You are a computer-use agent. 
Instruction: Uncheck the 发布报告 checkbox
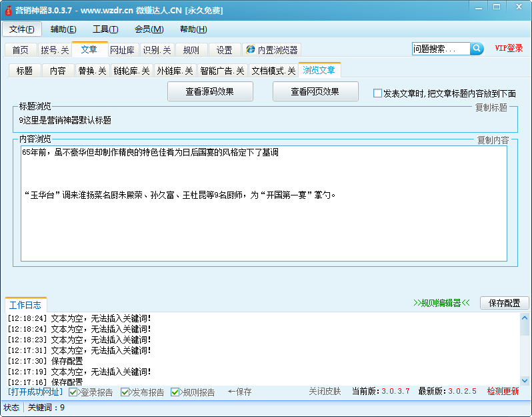point(125,392)
